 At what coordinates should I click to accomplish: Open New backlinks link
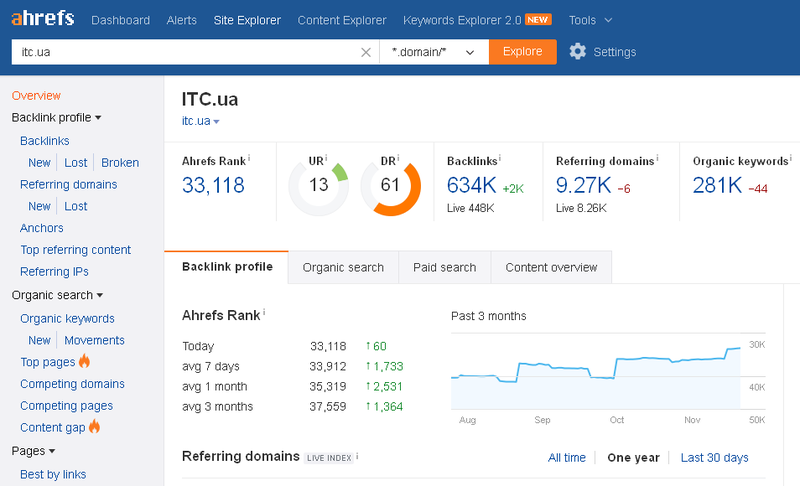coord(39,163)
